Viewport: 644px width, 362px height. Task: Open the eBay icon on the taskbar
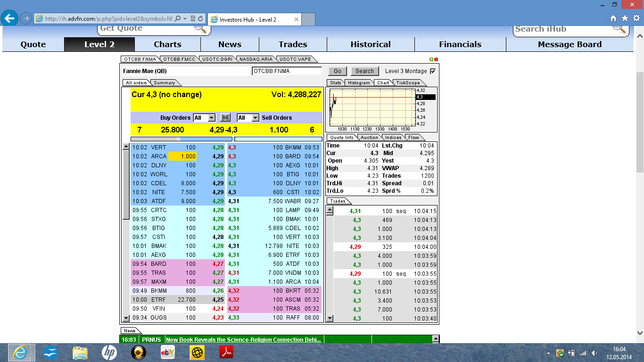[x=168, y=352]
